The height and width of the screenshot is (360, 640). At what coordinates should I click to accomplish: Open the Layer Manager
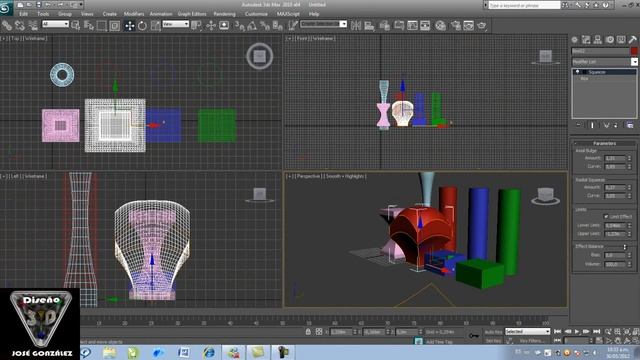[384, 26]
